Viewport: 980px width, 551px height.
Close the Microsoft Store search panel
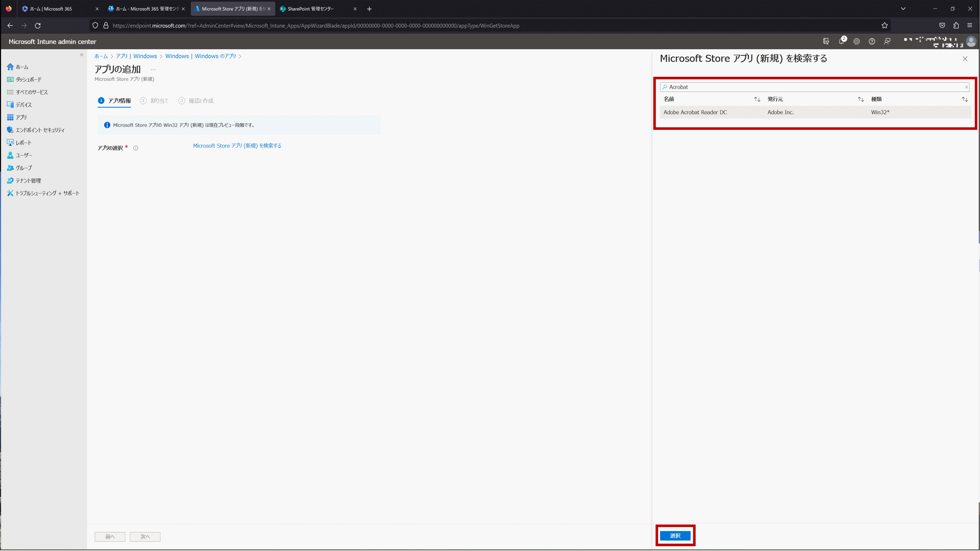pos(965,59)
